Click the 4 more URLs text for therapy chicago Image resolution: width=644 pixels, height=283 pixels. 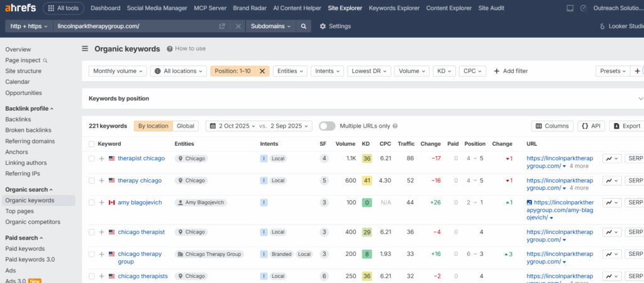tap(579, 187)
